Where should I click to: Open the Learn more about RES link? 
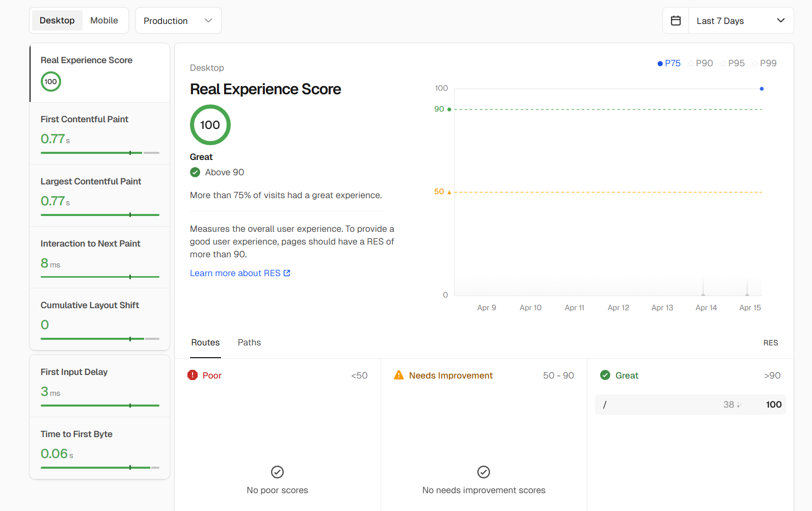(235, 273)
